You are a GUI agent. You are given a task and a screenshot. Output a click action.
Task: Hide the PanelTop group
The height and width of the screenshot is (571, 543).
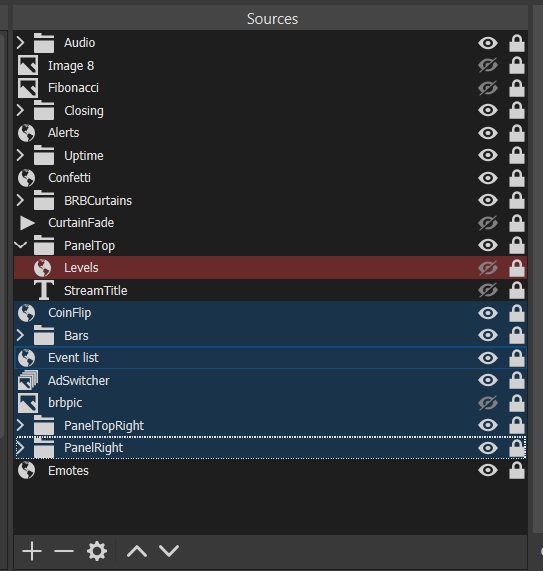coord(488,245)
